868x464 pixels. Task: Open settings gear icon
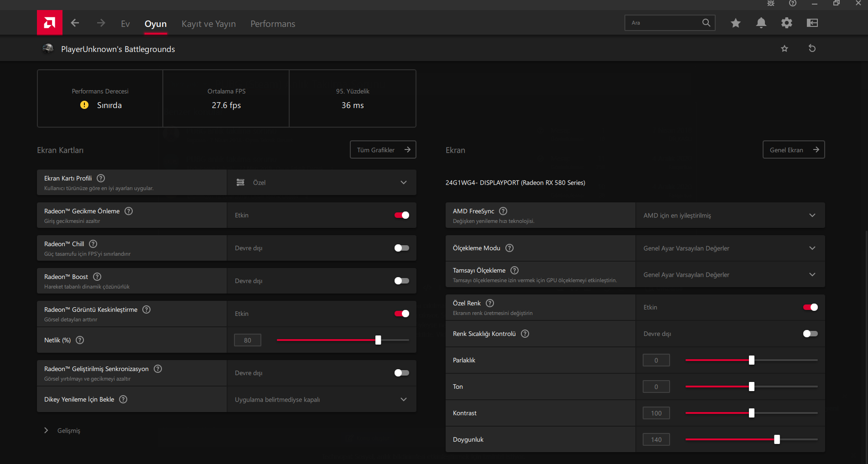click(x=786, y=23)
